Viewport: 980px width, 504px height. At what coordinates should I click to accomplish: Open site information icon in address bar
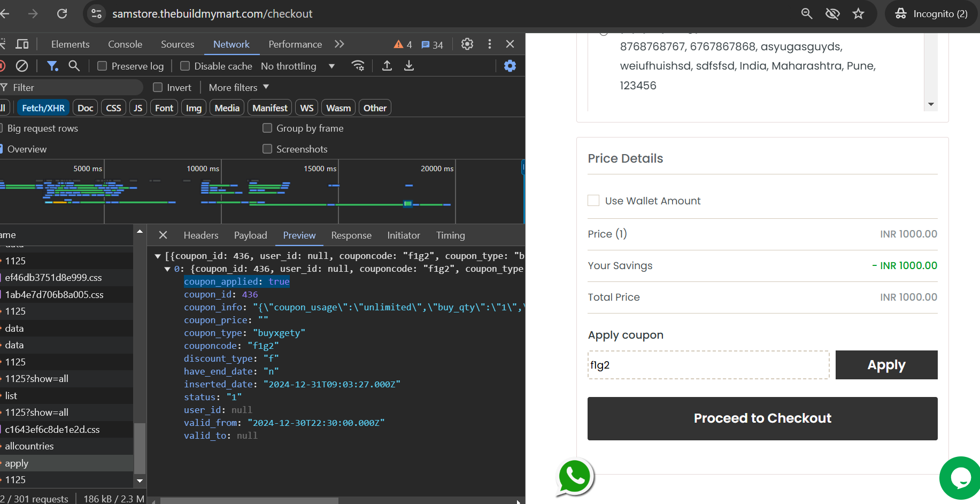[96, 13]
